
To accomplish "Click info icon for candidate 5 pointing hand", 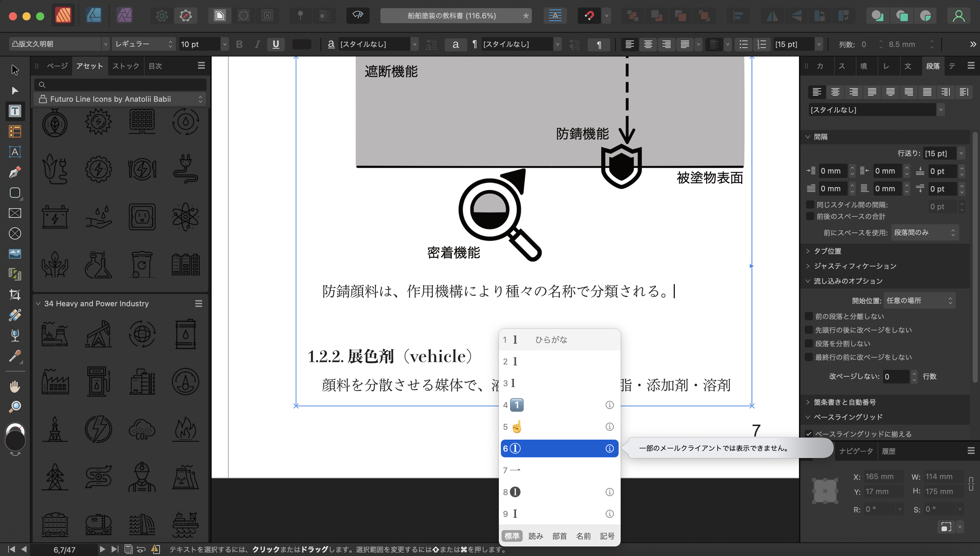I will pos(610,427).
